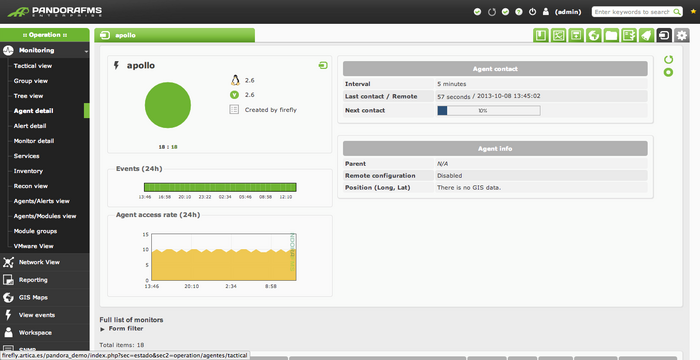
Task: Focus the keyword search field
Action: click(631, 12)
